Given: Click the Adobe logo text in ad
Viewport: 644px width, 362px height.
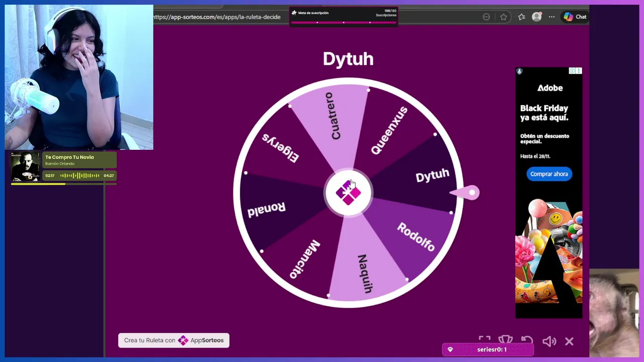Looking at the screenshot, I should (x=550, y=88).
